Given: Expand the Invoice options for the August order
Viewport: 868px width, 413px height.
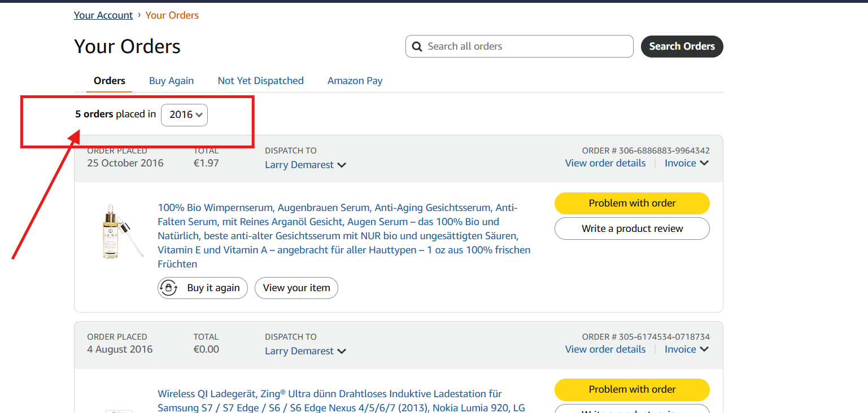Looking at the screenshot, I should point(686,349).
